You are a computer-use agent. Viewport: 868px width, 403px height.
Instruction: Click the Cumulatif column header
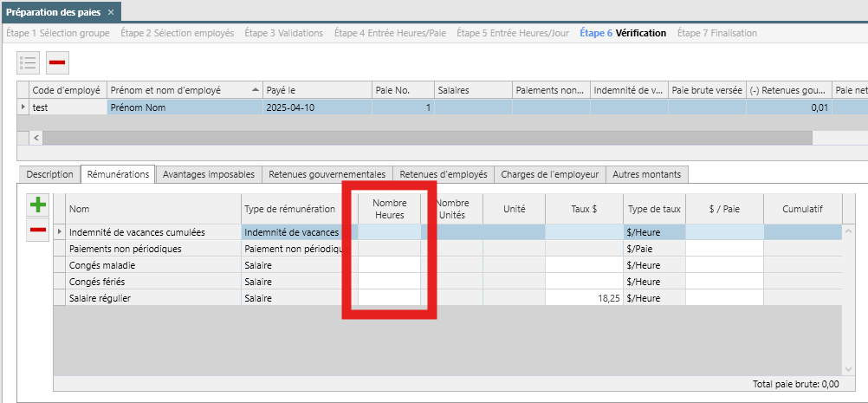click(x=803, y=209)
